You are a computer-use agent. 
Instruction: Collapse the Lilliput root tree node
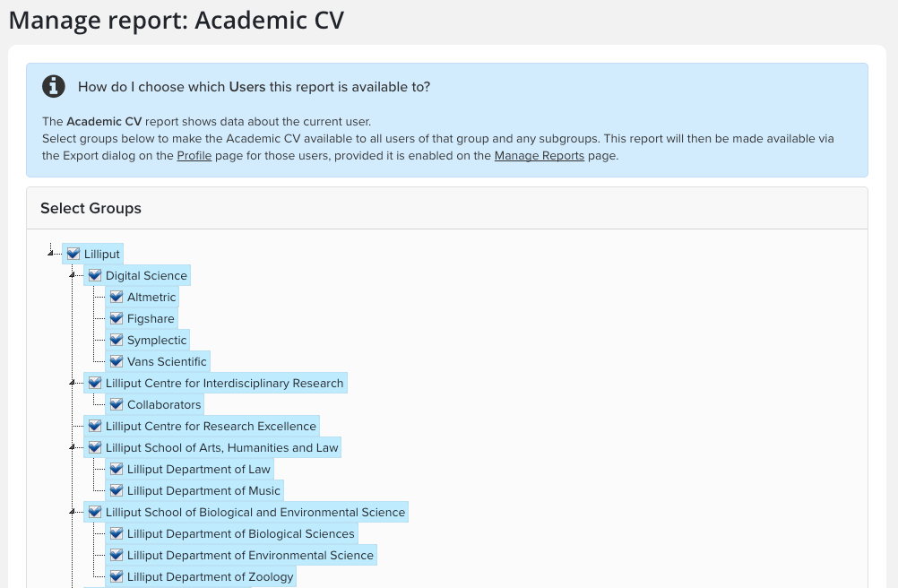51,254
